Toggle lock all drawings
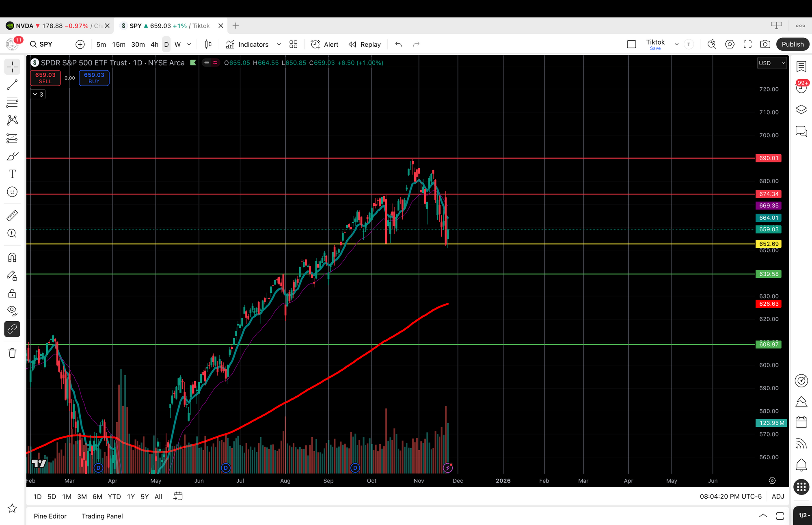812x525 pixels. pyautogui.click(x=12, y=294)
